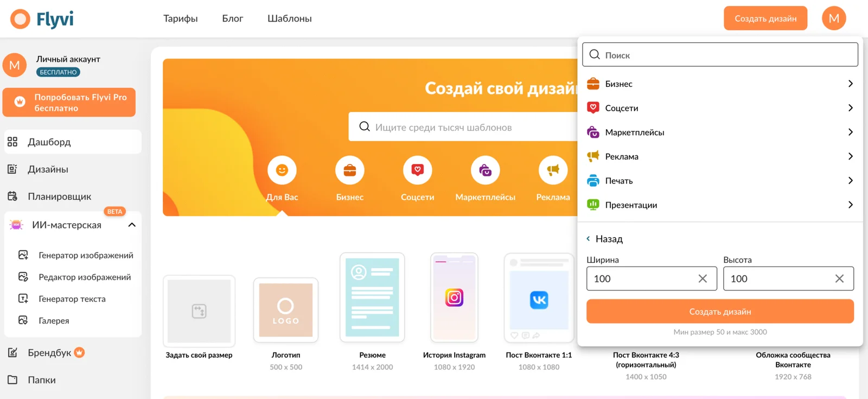
Task: Open the profile avatar in the top bar
Action: (834, 18)
